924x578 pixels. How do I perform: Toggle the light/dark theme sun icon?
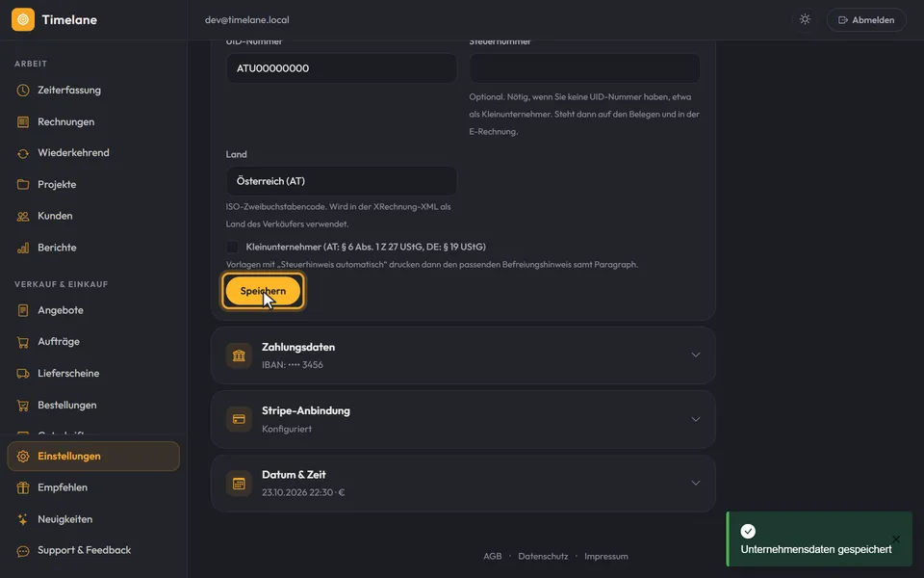(805, 19)
